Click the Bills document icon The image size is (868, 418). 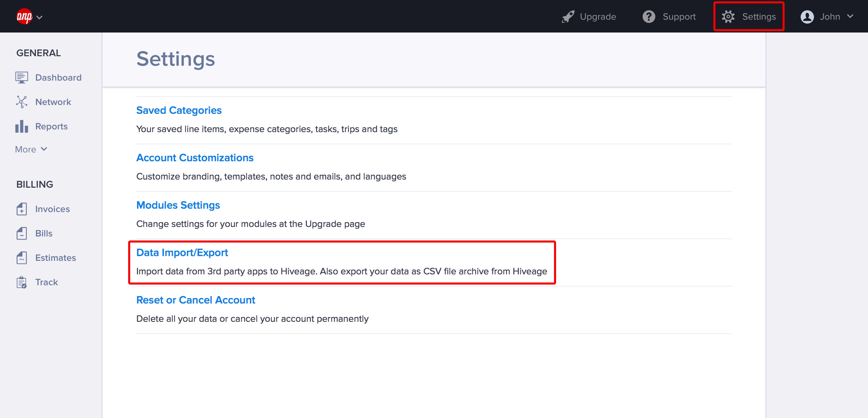[x=21, y=233]
